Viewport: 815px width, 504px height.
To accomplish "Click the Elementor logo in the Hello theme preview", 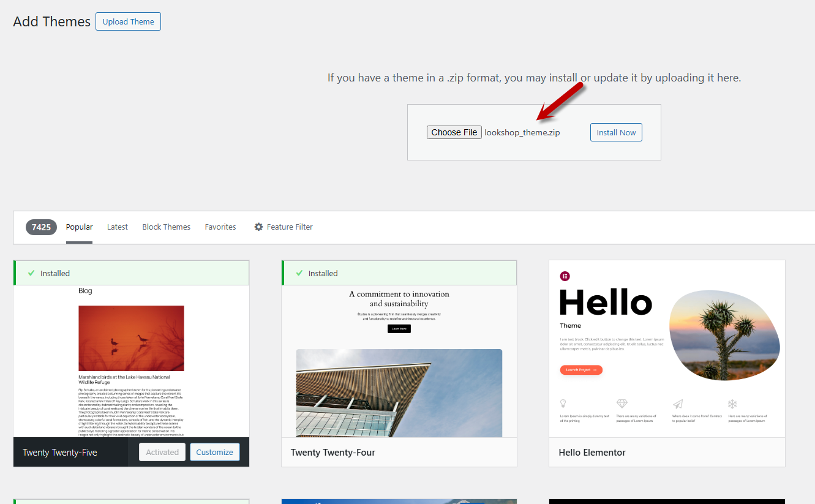I will pyautogui.click(x=565, y=276).
